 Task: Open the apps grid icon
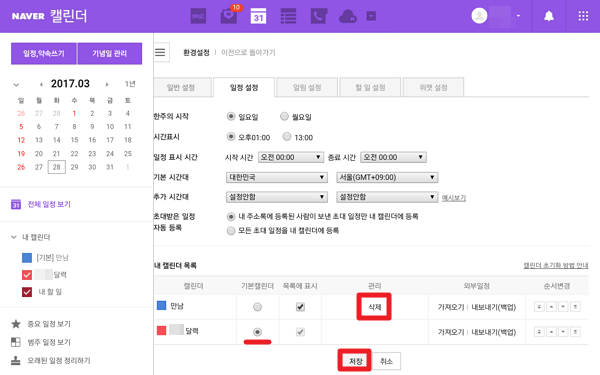coord(583,16)
